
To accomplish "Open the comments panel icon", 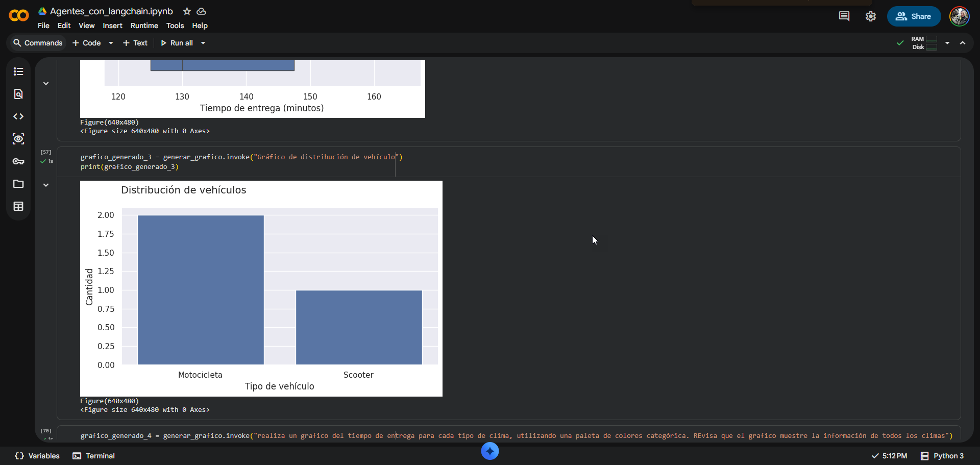I will [844, 16].
